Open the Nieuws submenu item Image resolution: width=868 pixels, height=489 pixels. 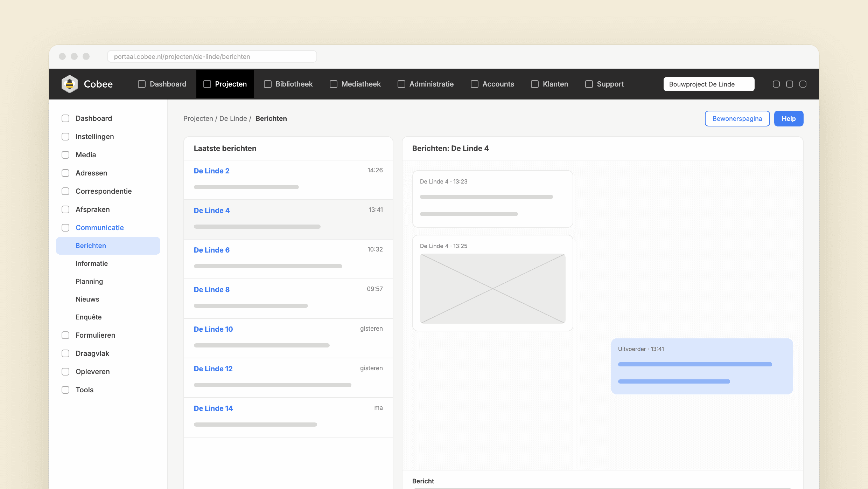click(87, 299)
